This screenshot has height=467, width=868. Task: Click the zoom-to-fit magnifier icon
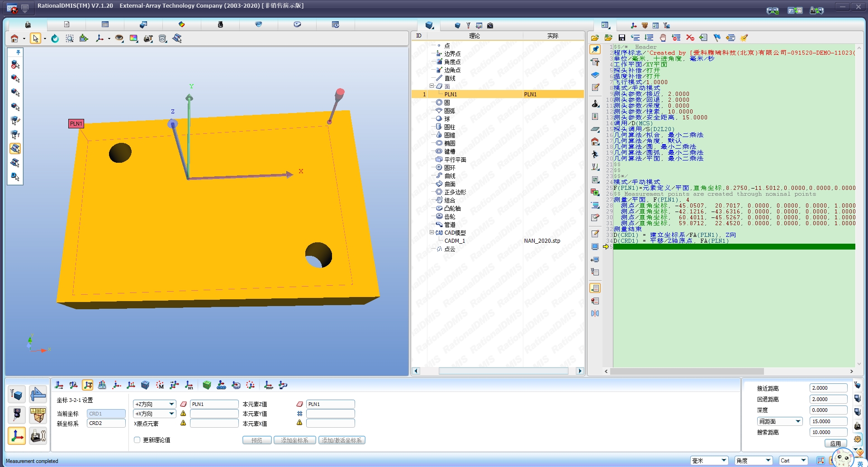[x=70, y=38]
